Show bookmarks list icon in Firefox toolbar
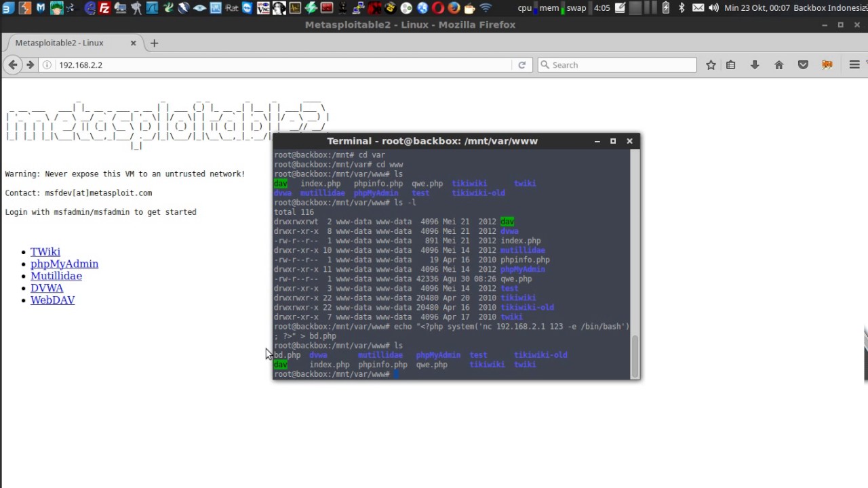This screenshot has width=868, height=488. (730, 65)
